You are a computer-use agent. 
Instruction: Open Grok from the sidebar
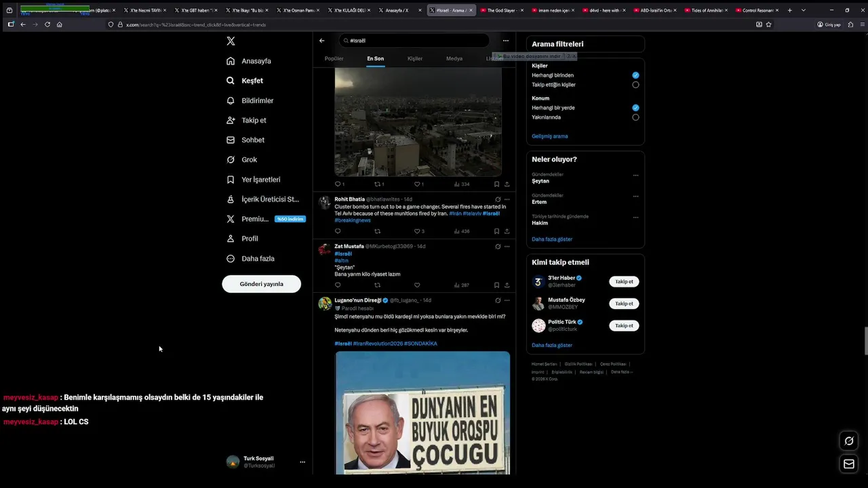tap(241, 160)
